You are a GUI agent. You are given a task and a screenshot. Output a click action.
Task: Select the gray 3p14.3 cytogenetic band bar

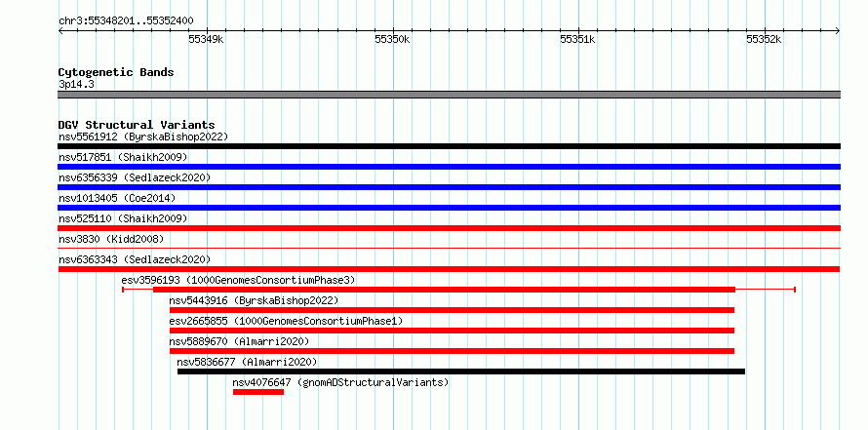[449, 95]
